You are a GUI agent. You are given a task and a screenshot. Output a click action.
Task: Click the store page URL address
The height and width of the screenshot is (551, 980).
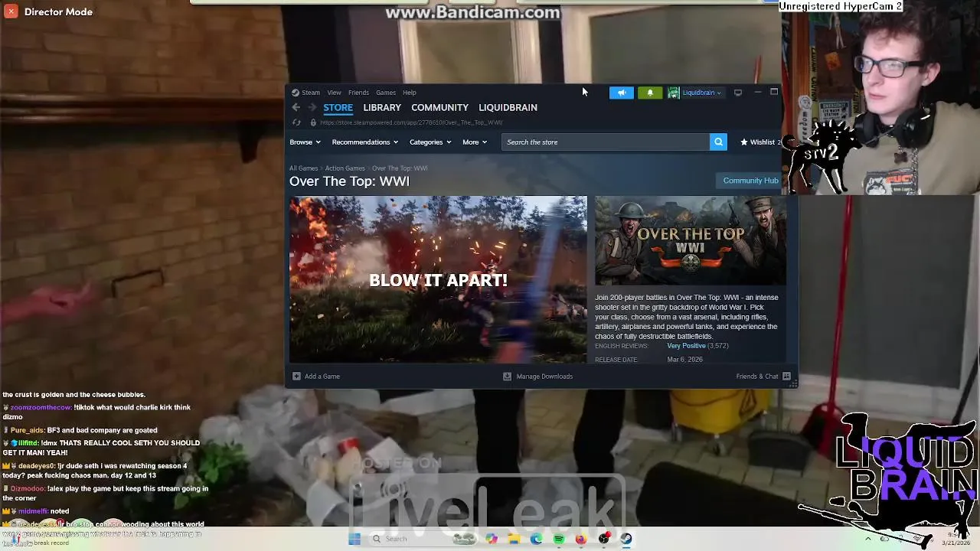click(411, 122)
